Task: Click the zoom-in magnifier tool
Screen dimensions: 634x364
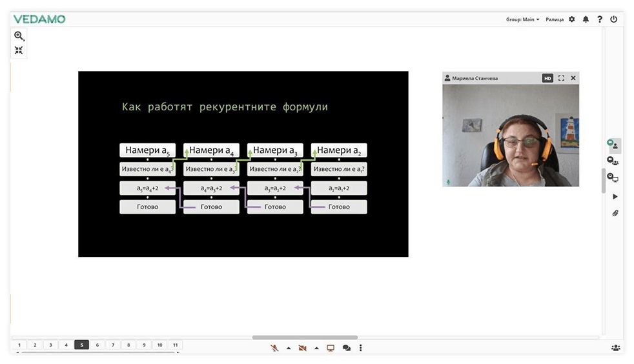Action: coord(19,36)
